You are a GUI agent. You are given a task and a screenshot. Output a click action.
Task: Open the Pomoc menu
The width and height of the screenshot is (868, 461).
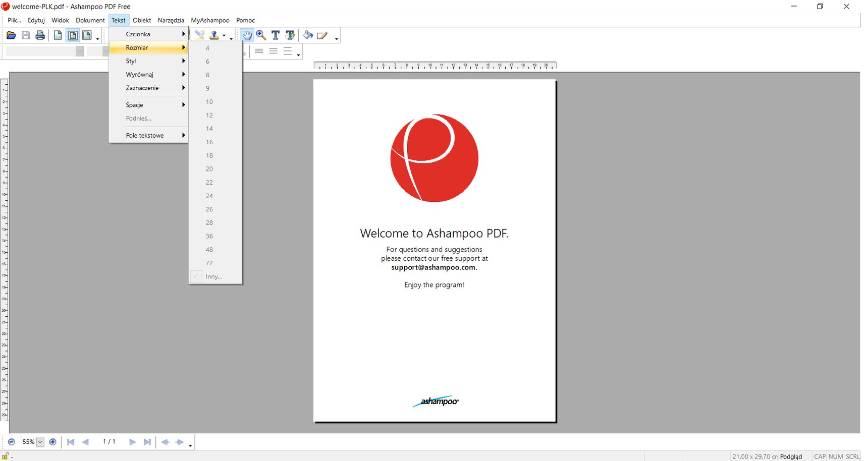tap(246, 20)
